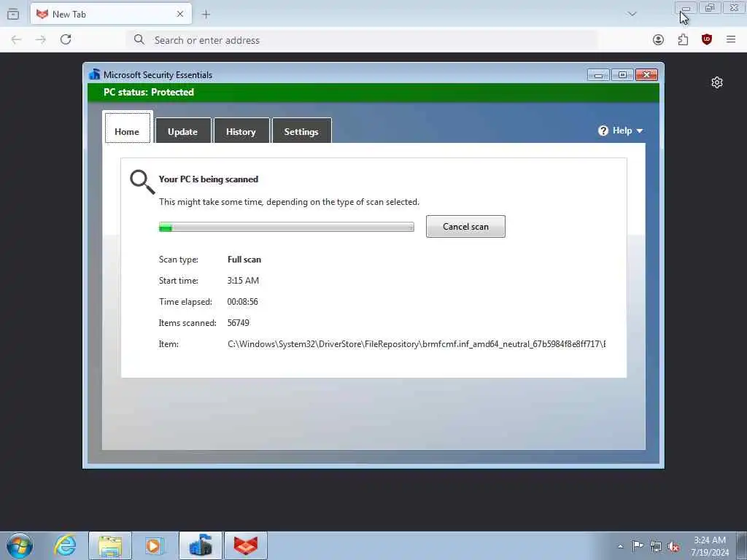
Task: Open the extensions puzzle icon
Action: [x=683, y=40]
